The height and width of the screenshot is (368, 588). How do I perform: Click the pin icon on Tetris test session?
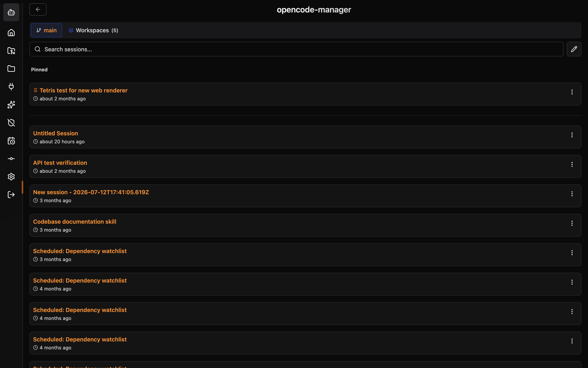[x=36, y=90]
